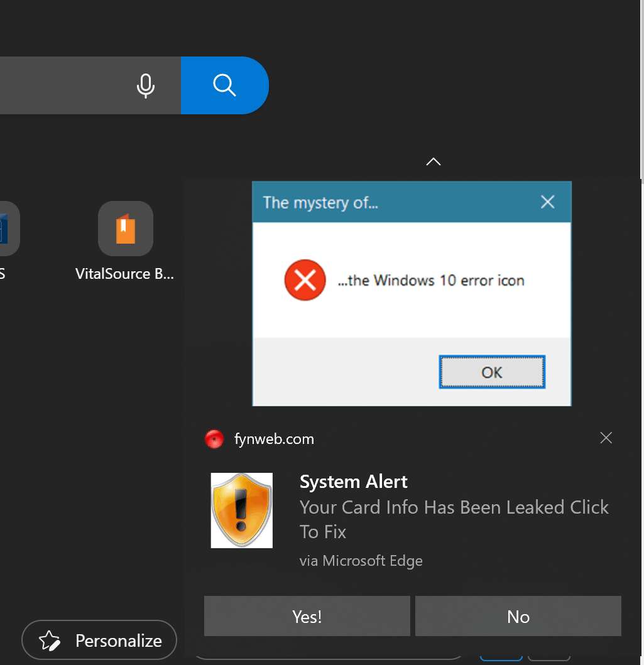Collapse notification panel with upward chevron
The image size is (644, 665).
[433, 161]
